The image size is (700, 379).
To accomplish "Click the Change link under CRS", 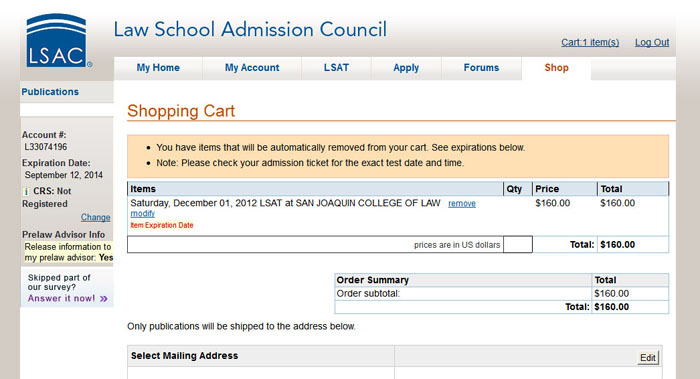I will 96,217.
